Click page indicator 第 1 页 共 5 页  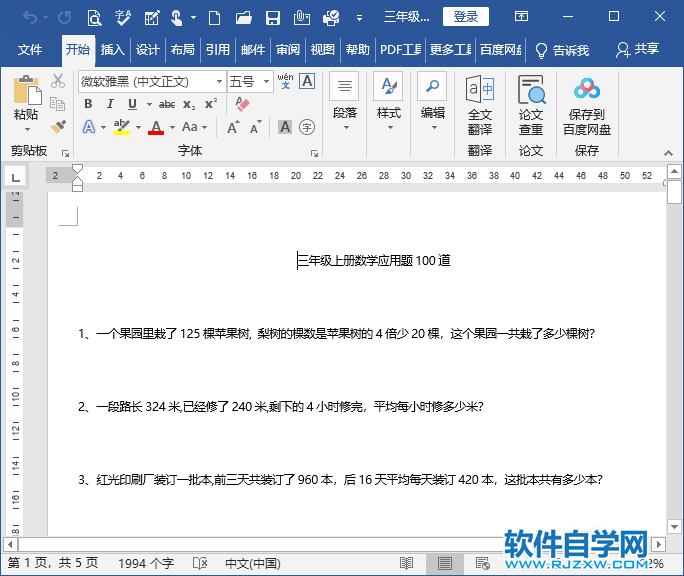[x=53, y=563]
